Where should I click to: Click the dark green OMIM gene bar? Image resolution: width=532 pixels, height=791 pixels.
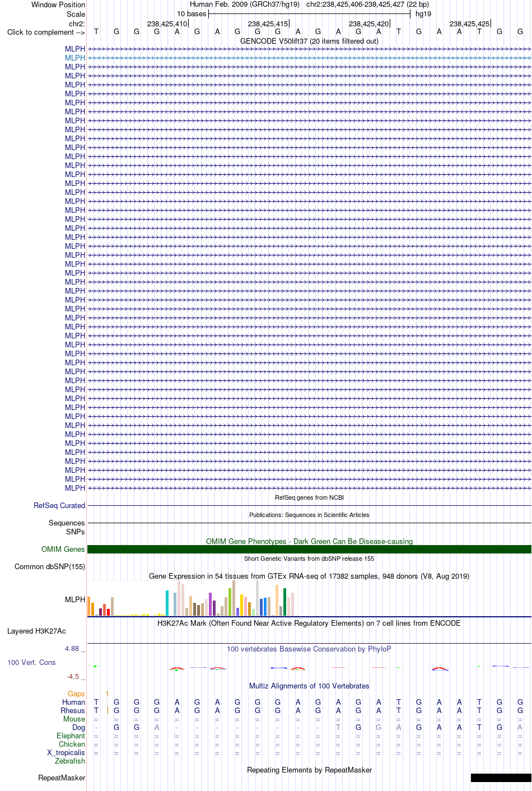coord(309,550)
